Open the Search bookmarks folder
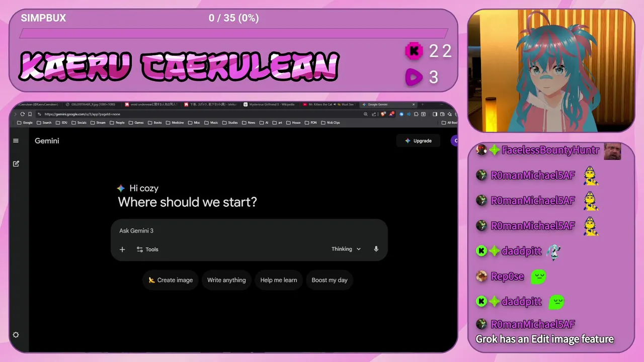 [x=44, y=123]
